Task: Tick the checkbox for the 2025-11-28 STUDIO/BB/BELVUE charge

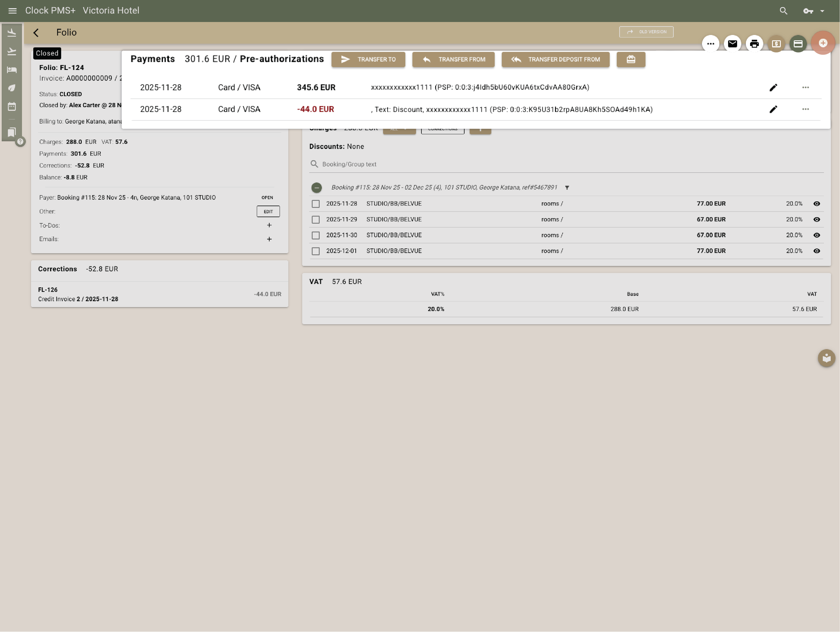Action: (x=316, y=204)
